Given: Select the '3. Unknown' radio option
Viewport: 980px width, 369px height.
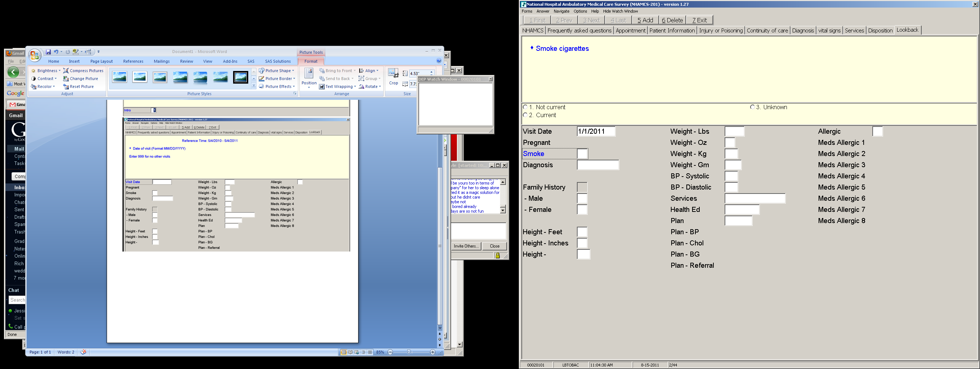Looking at the screenshot, I should 753,107.
